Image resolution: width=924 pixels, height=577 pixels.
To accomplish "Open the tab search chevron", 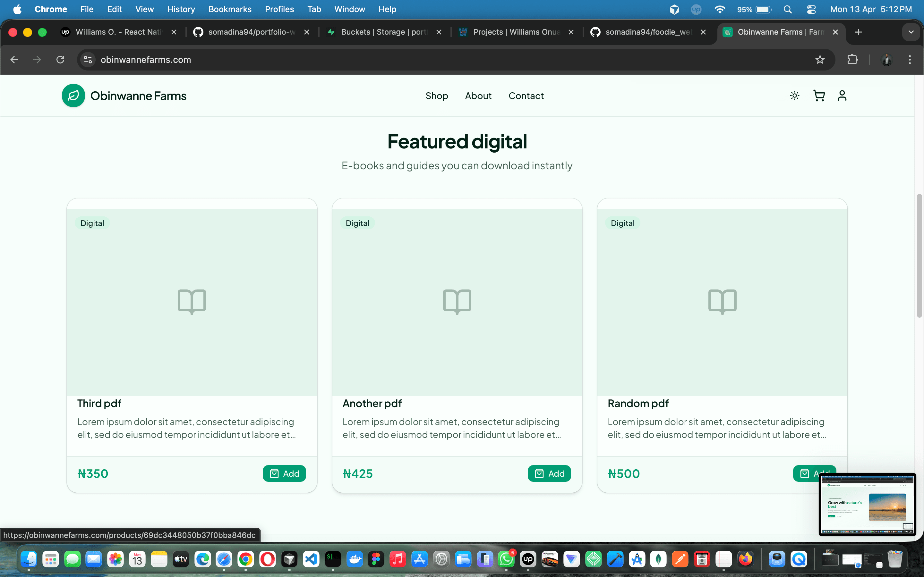I will click(x=911, y=32).
